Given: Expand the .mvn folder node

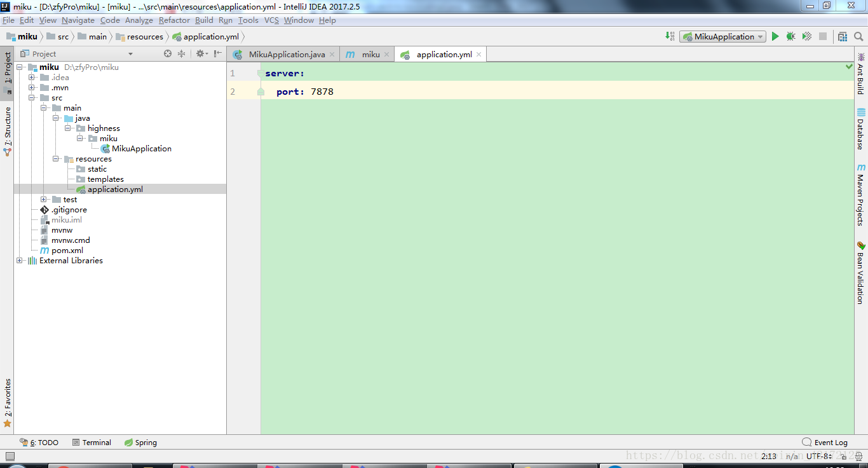Looking at the screenshot, I should pos(32,88).
